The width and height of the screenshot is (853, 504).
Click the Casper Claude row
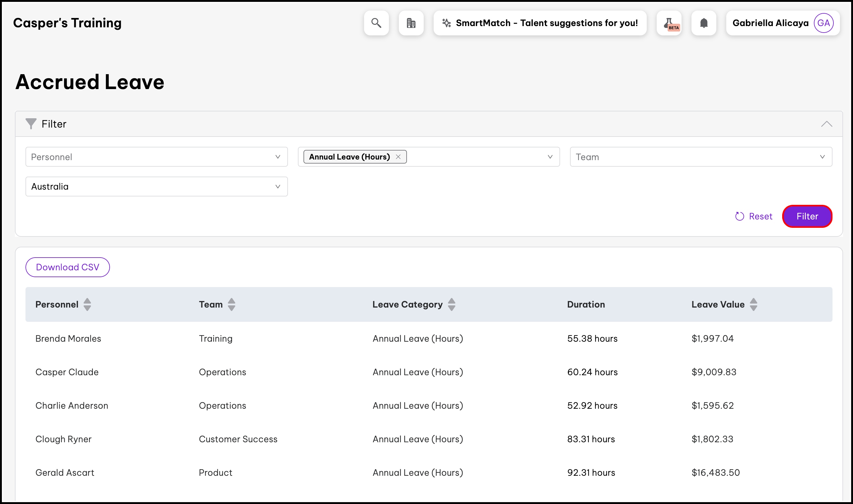click(67, 372)
